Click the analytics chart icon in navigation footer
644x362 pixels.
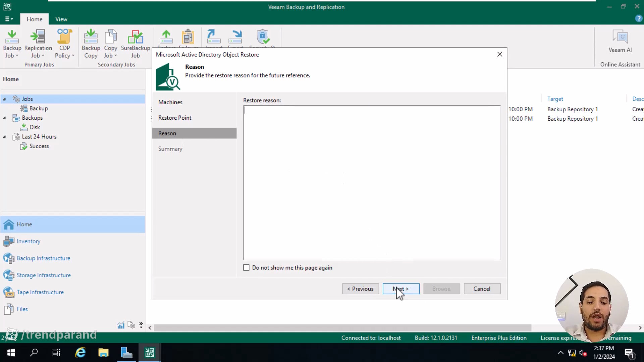121,325
